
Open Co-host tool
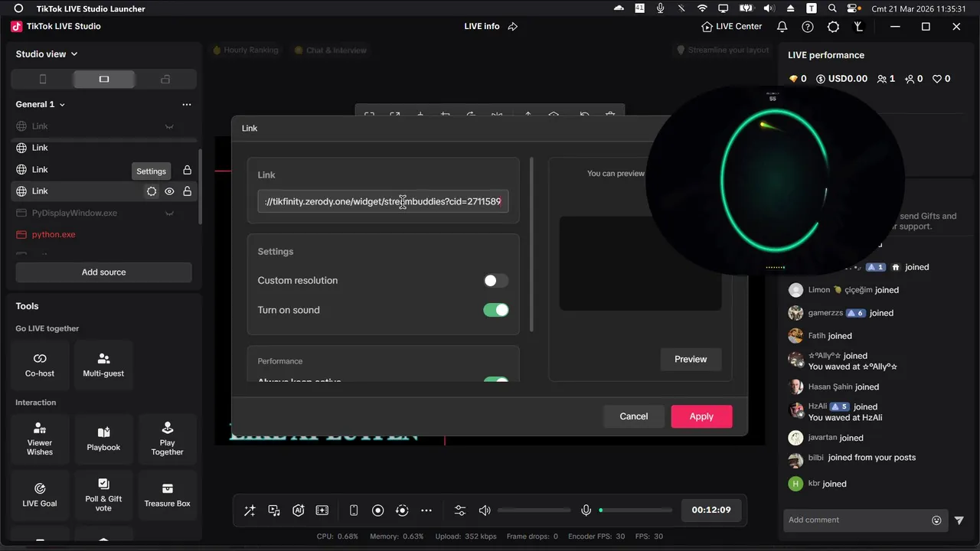pyautogui.click(x=40, y=365)
